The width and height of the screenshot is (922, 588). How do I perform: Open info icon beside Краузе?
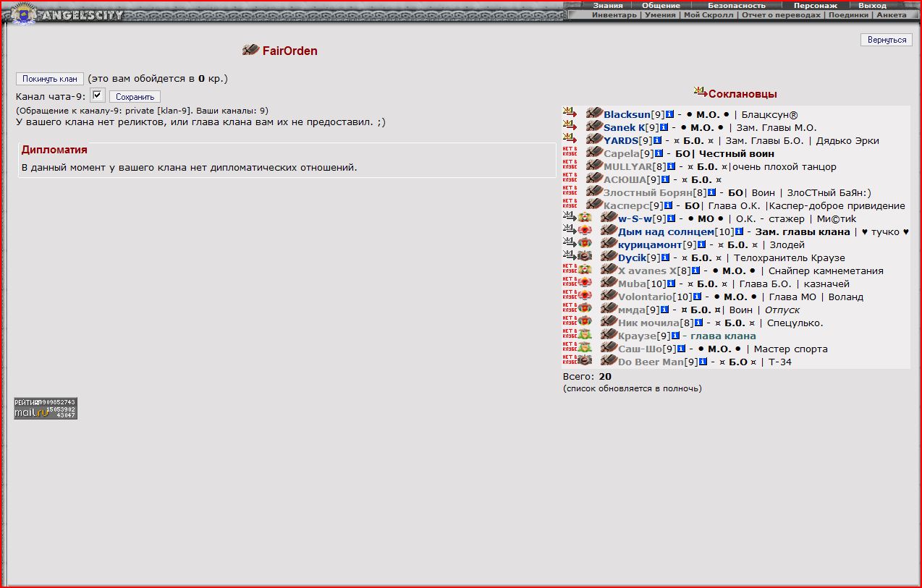[674, 336]
